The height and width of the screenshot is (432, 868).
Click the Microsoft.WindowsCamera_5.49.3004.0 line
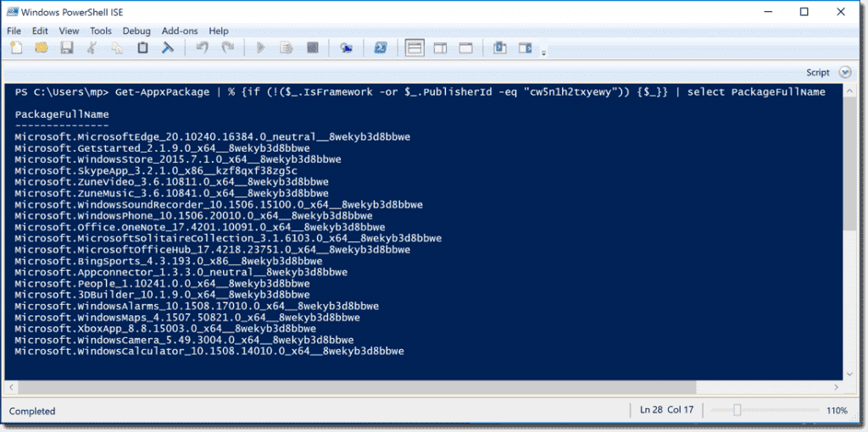coord(184,341)
